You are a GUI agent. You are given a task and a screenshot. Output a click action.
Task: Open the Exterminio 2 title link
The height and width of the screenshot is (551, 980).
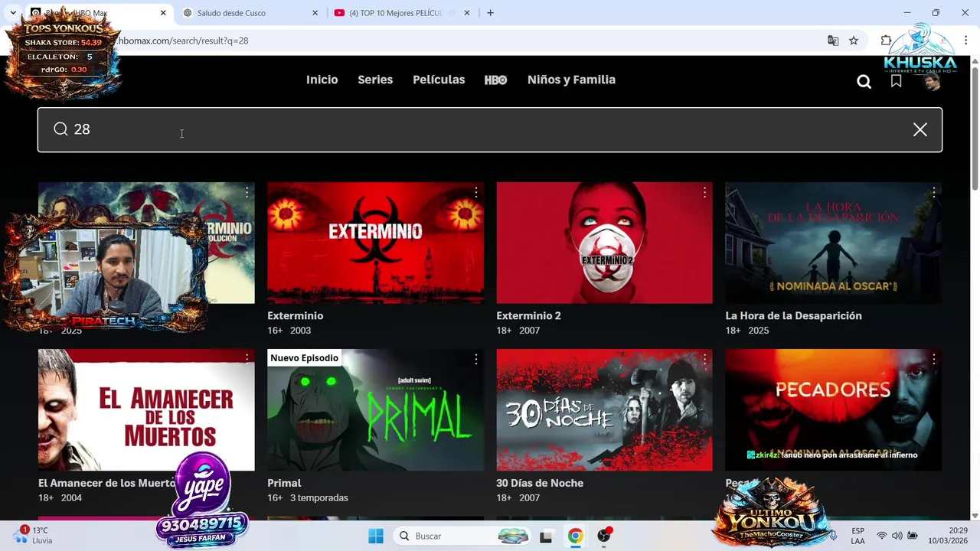(528, 315)
